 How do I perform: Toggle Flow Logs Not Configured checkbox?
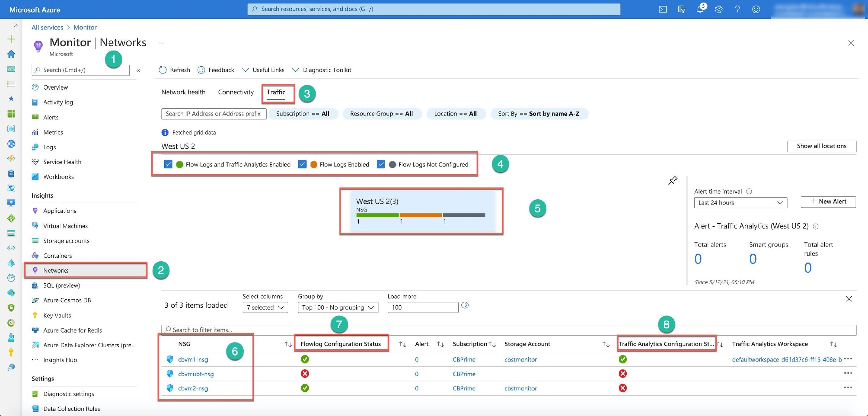click(381, 164)
